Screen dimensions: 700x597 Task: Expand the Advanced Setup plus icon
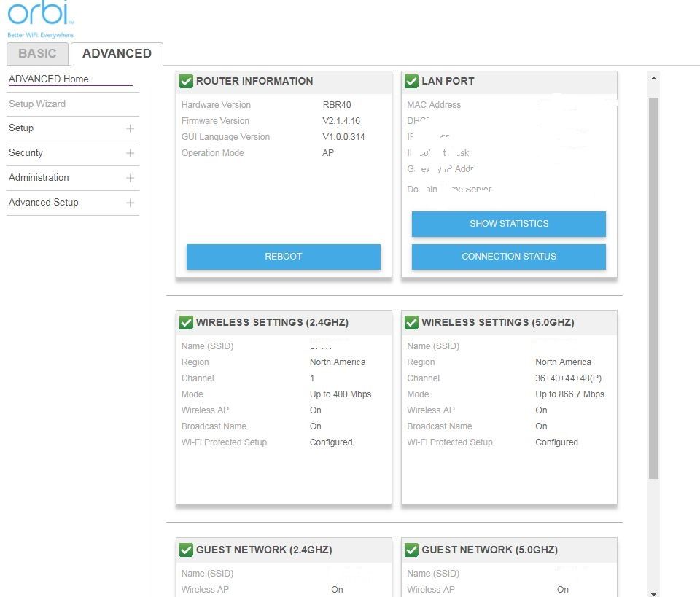pos(130,203)
